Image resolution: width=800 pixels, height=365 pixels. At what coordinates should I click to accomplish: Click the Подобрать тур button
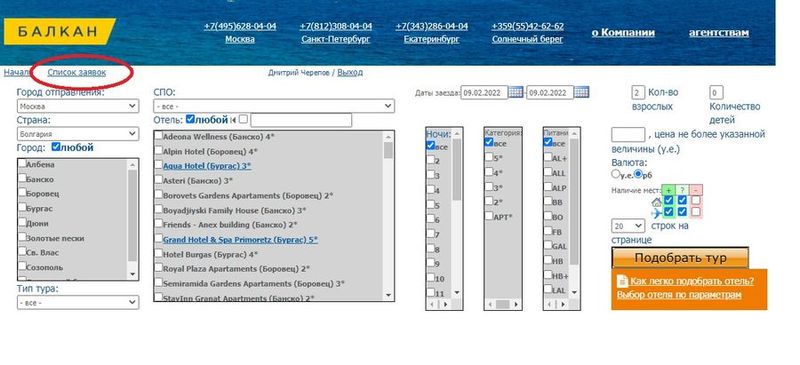tap(680, 258)
